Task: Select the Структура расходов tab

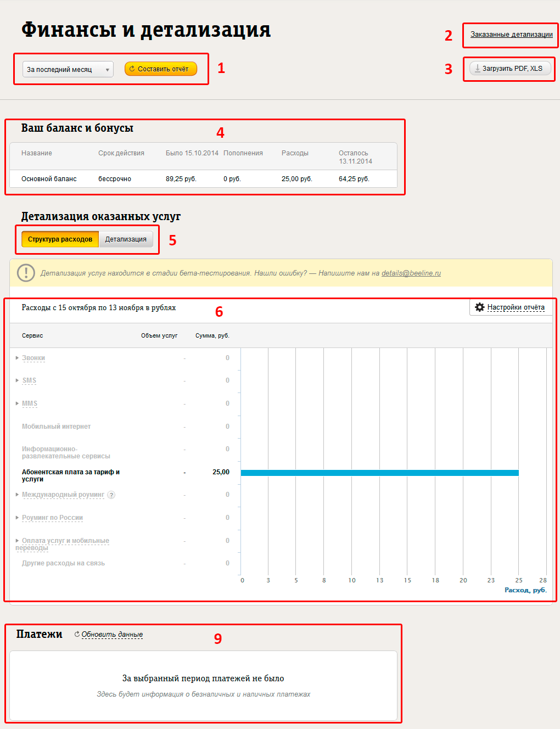Action: (60, 239)
